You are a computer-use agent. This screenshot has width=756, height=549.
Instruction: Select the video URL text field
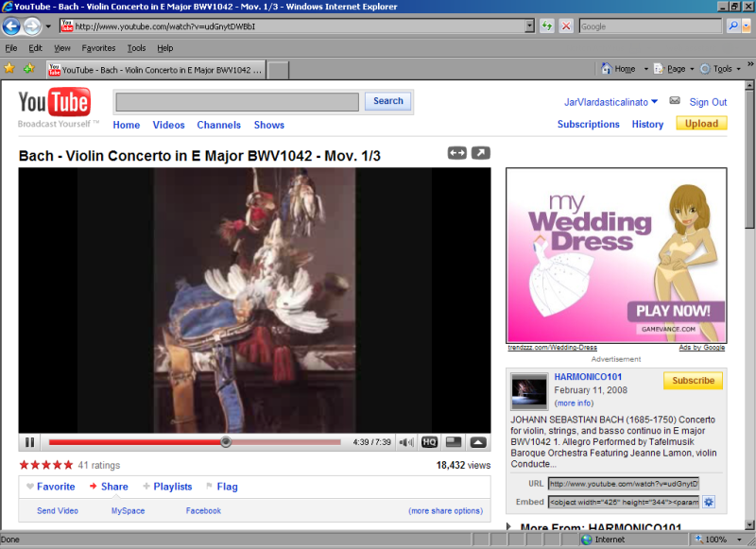click(624, 484)
